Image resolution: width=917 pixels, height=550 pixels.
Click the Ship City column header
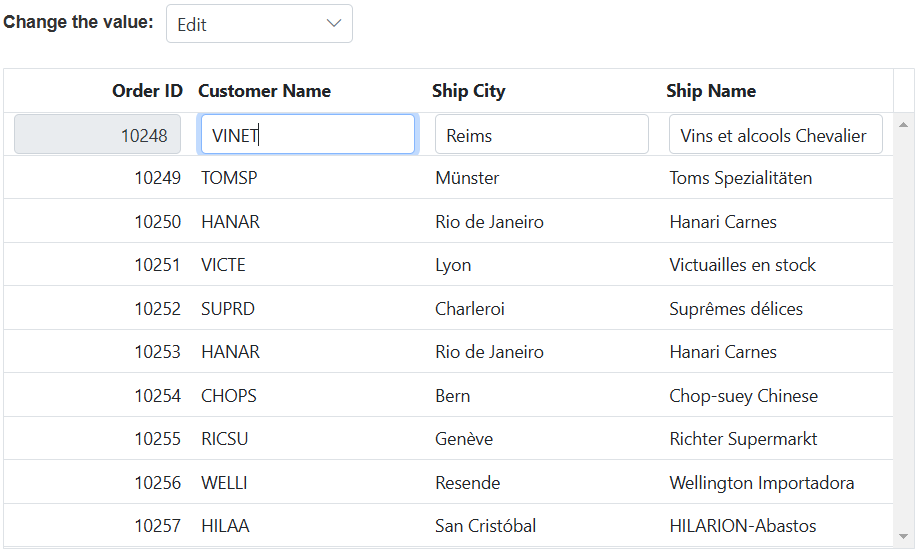(x=468, y=91)
